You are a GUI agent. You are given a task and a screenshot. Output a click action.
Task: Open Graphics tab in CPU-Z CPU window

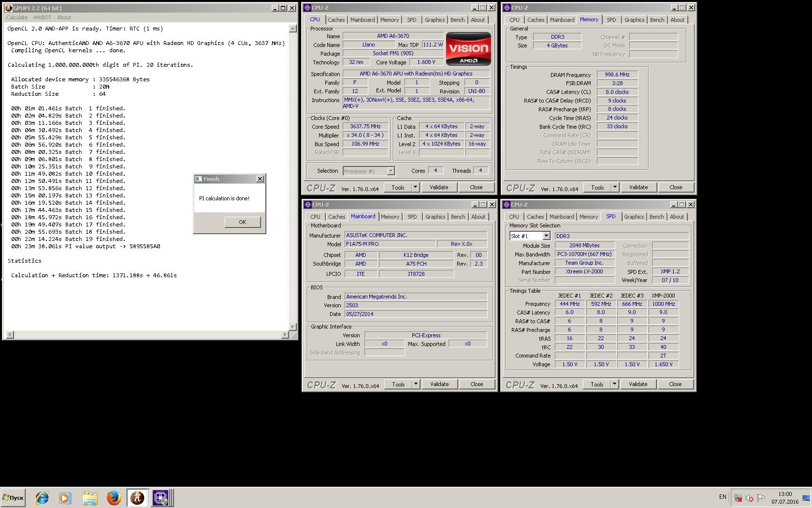point(435,20)
